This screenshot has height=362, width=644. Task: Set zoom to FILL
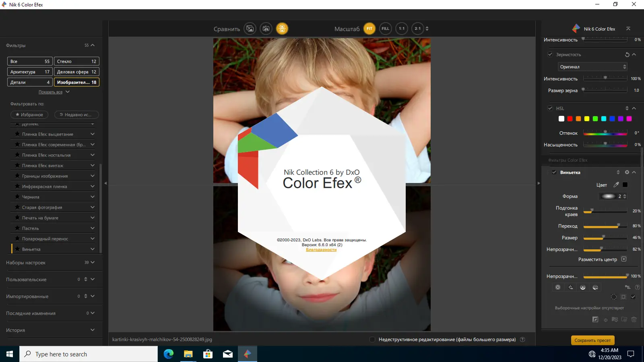point(386,29)
